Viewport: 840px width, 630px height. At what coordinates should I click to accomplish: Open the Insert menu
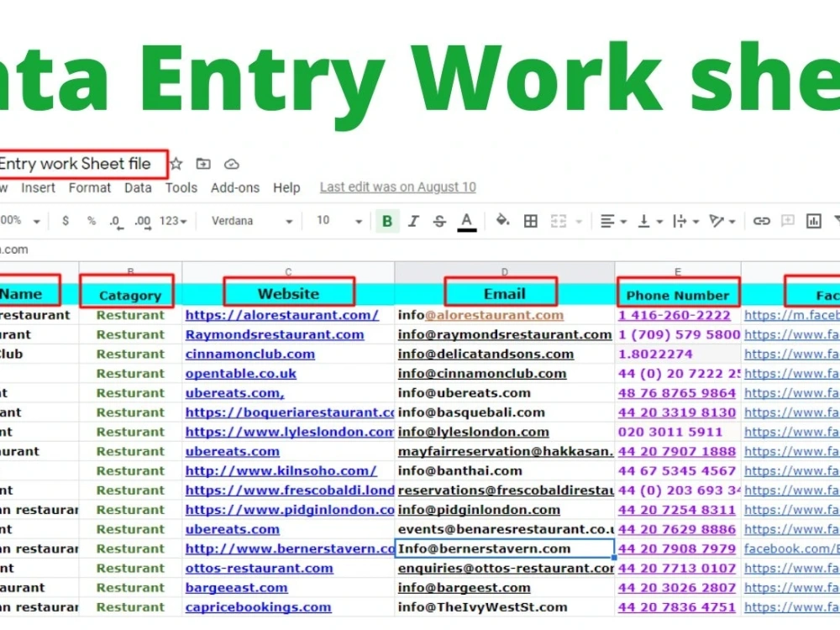(x=38, y=187)
